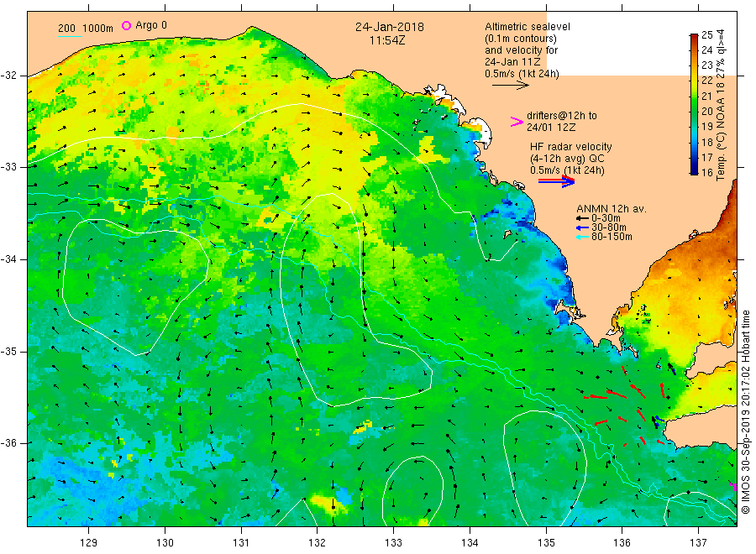Click the 136 longitude axis label
This screenshot has width=756, height=554.
(x=622, y=543)
